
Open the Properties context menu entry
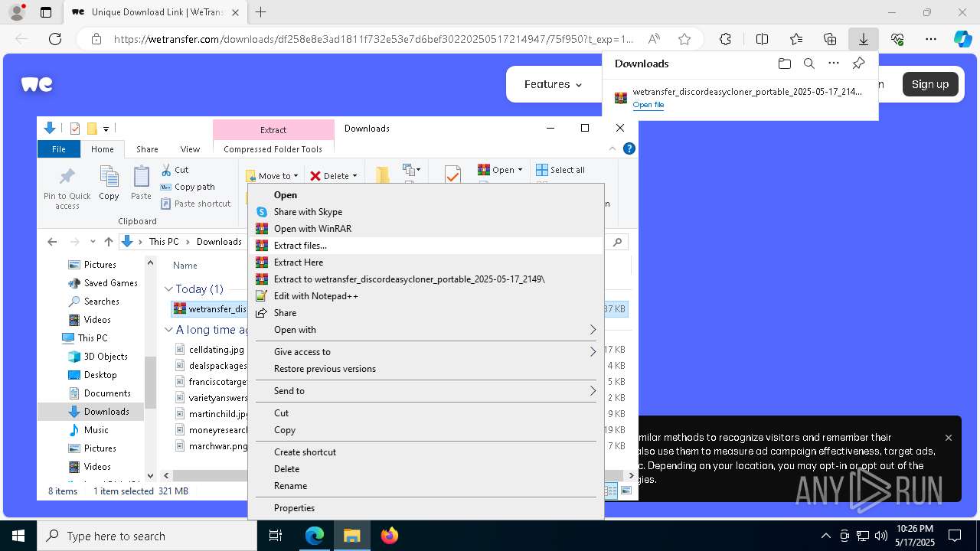(x=426, y=508)
